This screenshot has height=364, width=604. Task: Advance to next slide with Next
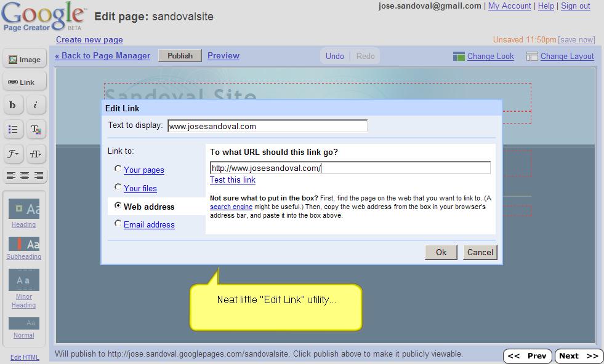579,356
